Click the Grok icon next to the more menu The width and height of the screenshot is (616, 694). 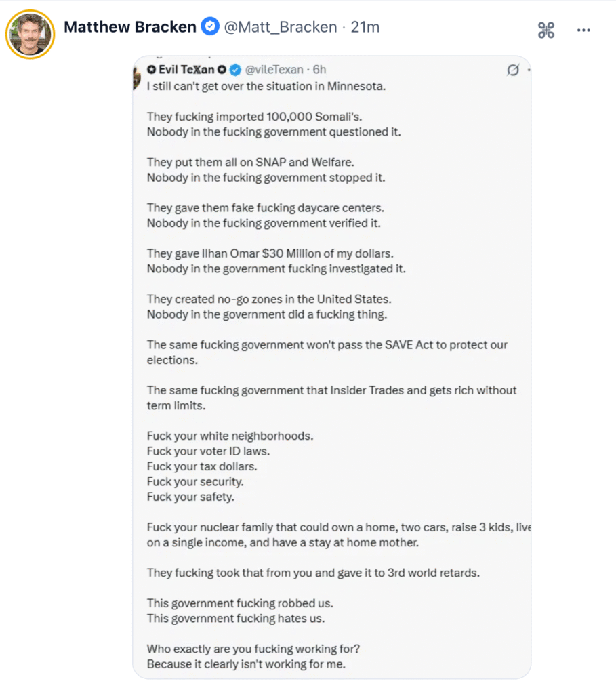546,30
